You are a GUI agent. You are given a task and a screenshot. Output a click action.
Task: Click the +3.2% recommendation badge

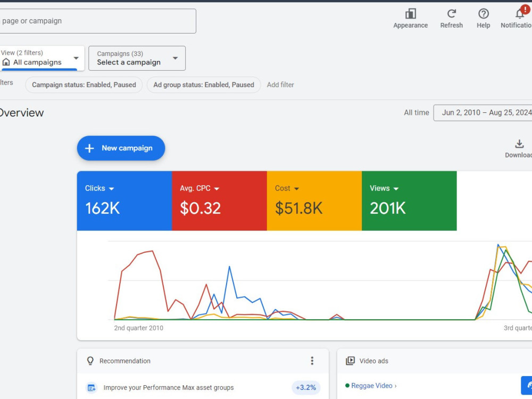coord(306,387)
